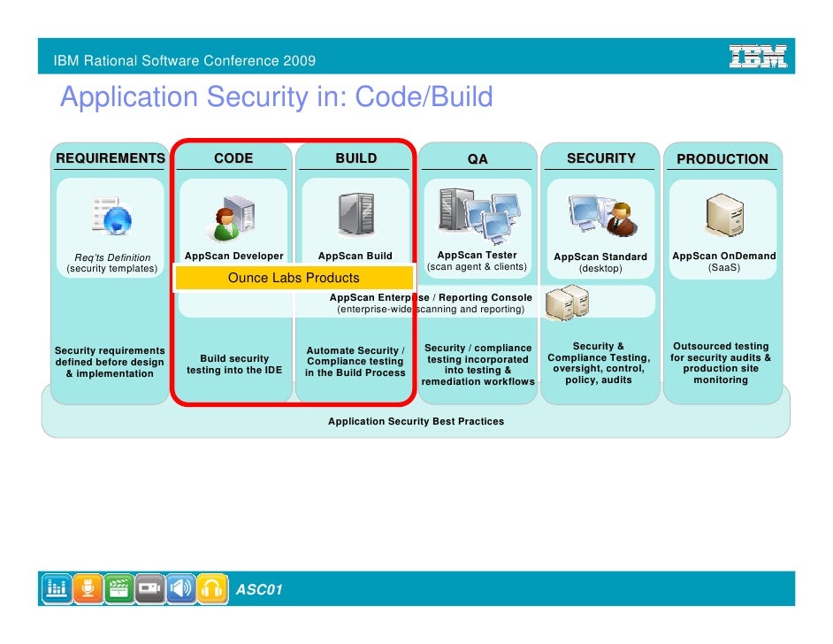Click 'Security / compliance testing incorporated' text
833x644 pixels.
click(478, 364)
